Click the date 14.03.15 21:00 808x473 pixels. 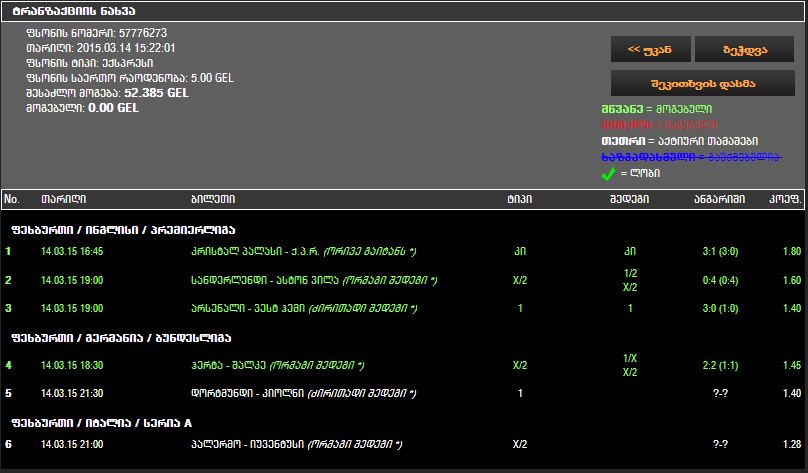pos(72,444)
